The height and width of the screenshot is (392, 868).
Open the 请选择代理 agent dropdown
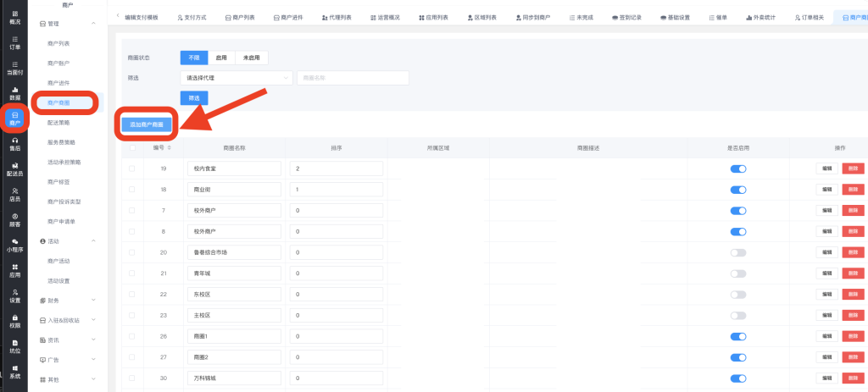pyautogui.click(x=236, y=78)
